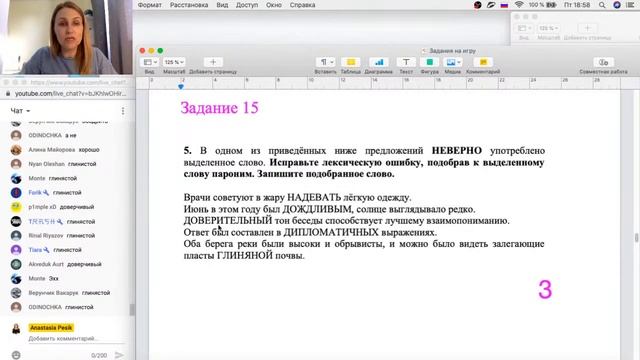Click the battery status indicator

pyautogui.click(x=551, y=5)
